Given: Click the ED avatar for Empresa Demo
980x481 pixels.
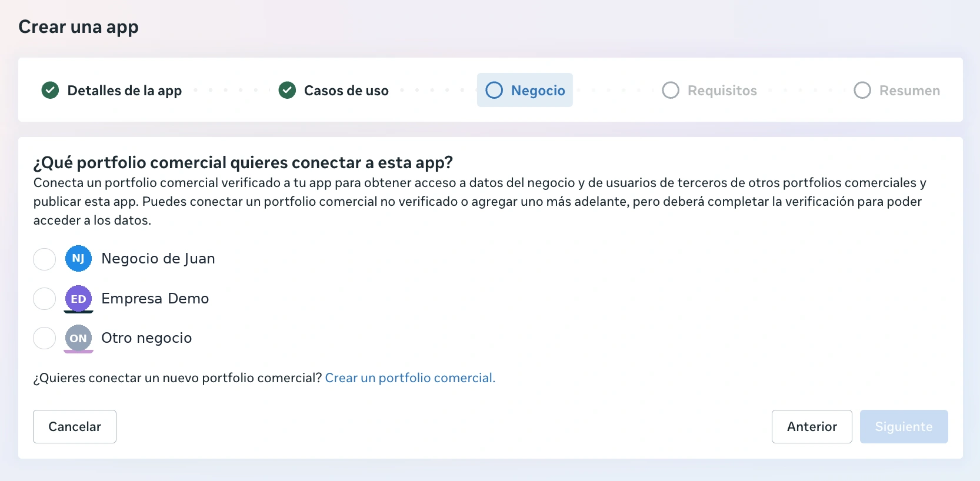Looking at the screenshot, I should coord(78,299).
